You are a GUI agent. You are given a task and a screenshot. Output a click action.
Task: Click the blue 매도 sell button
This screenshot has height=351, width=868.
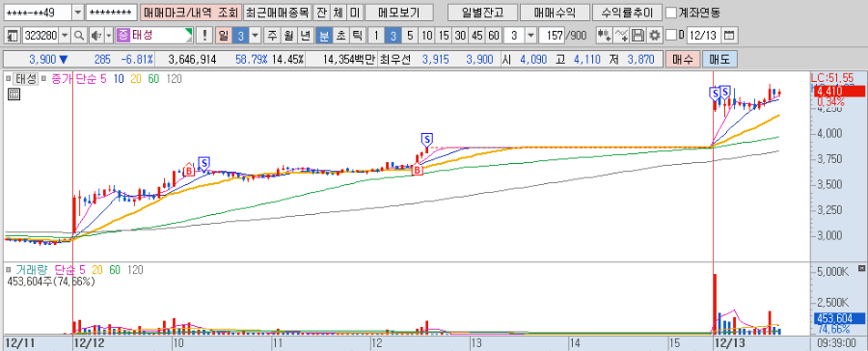point(719,59)
